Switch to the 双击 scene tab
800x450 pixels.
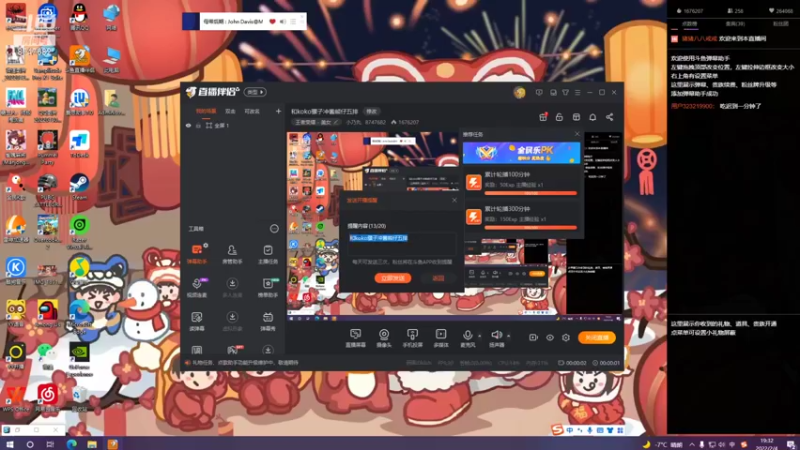point(231,111)
